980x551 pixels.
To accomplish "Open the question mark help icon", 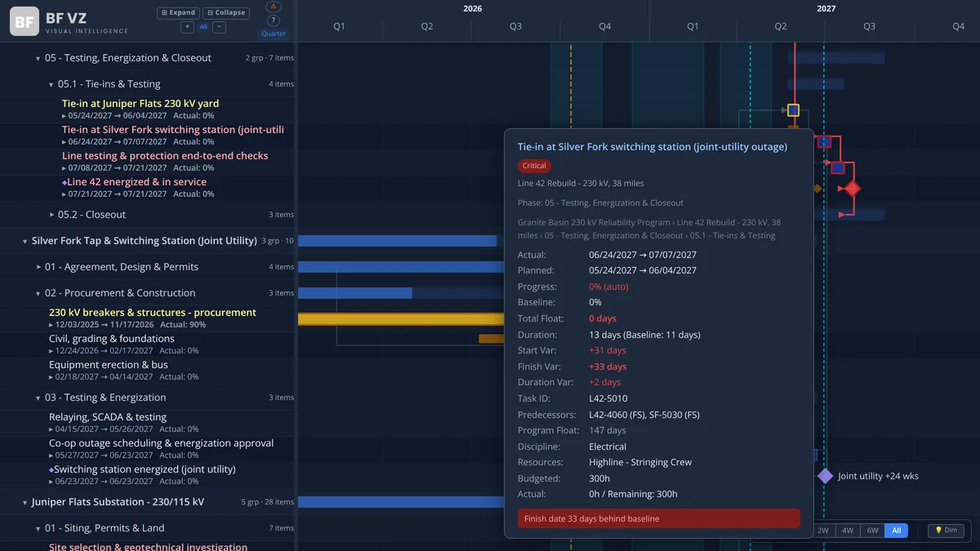I will click(274, 20).
